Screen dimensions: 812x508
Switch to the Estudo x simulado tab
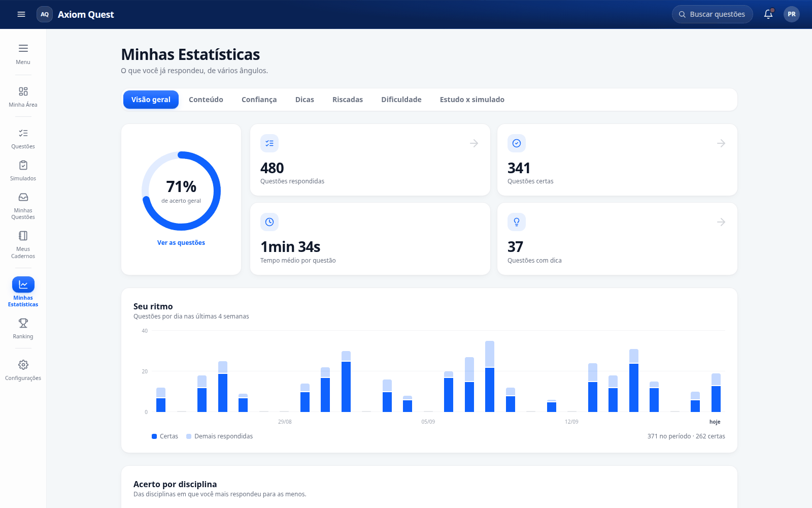(472, 100)
